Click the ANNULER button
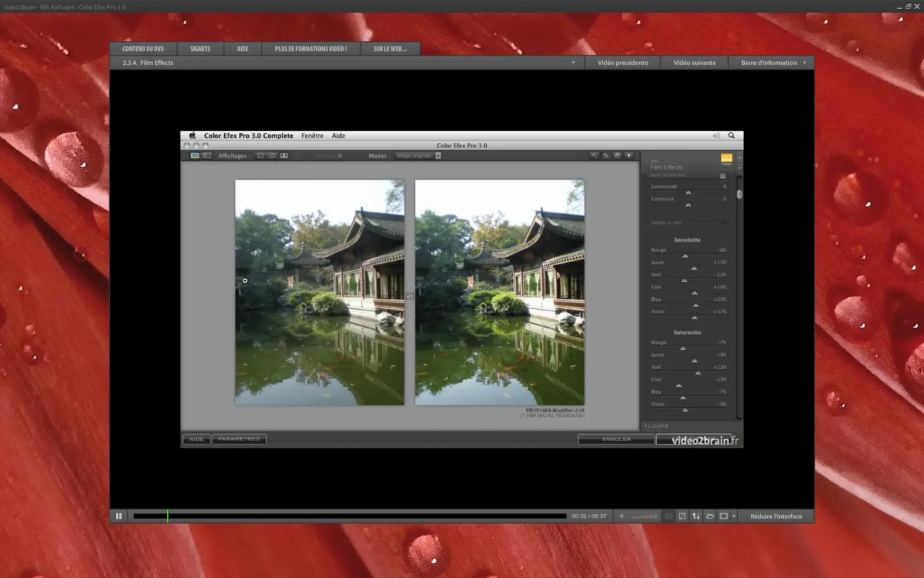 tap(616, 439)
